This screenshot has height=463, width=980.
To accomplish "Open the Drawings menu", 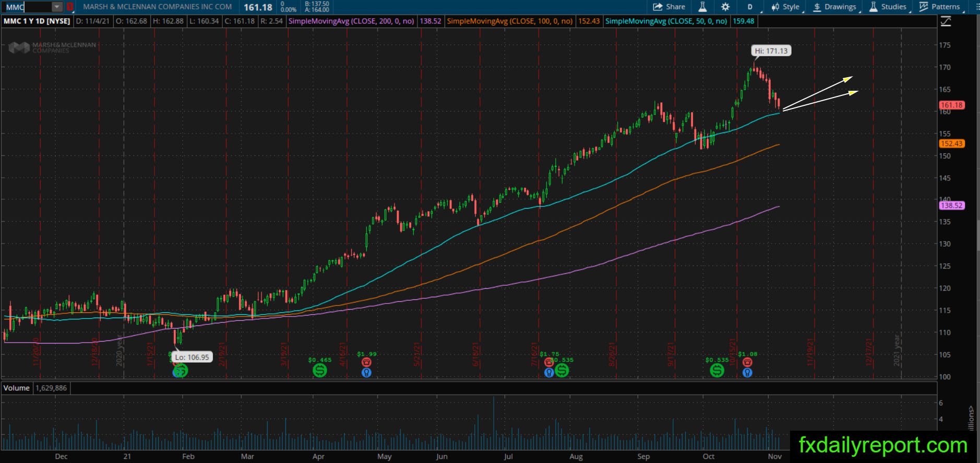I will 835,7.
